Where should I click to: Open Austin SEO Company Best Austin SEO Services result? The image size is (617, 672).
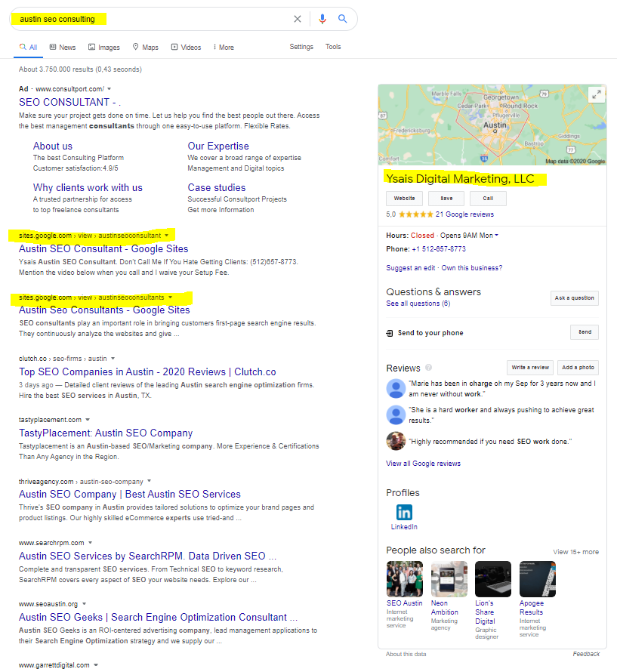click(x=129, y=494)
